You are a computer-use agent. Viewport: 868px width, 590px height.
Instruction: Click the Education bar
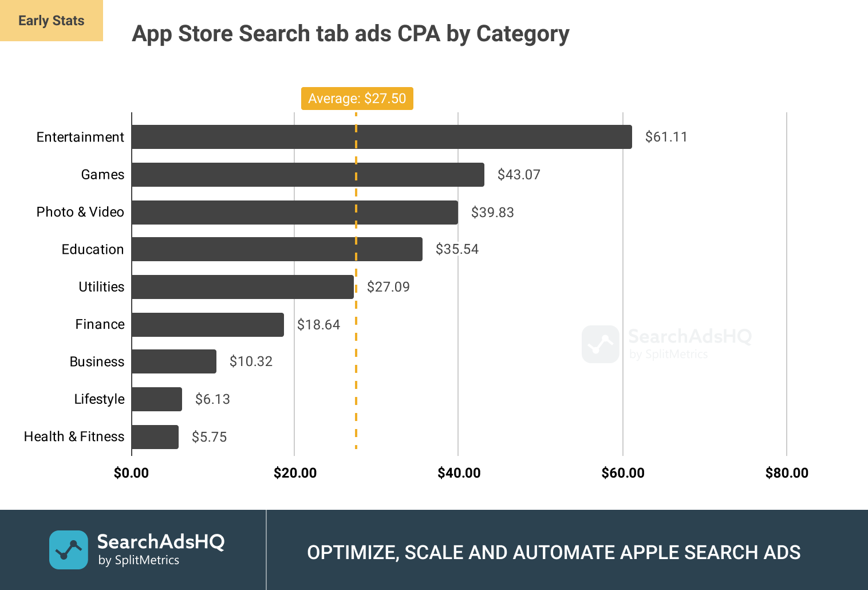point(277,249)
